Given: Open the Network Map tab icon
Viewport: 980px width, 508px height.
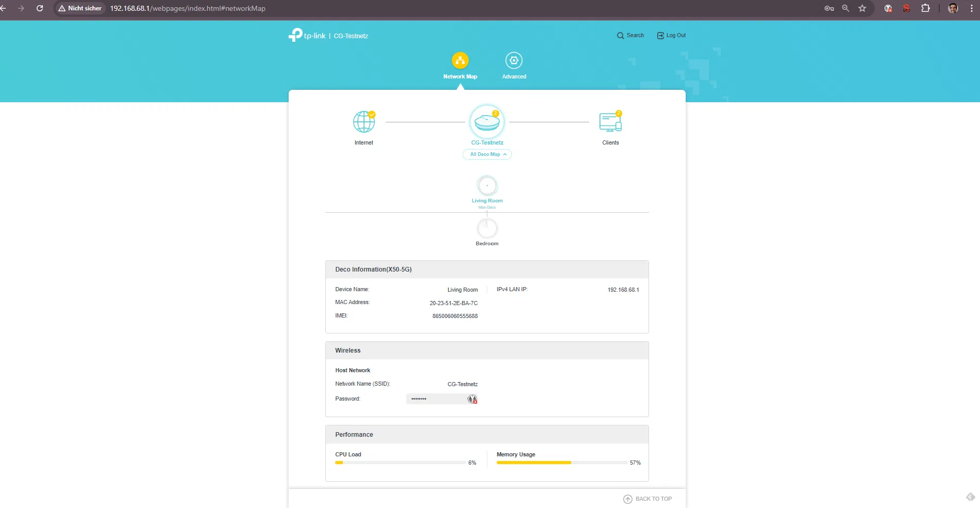Looking at the screenshot, I should [x=460, y=60].
